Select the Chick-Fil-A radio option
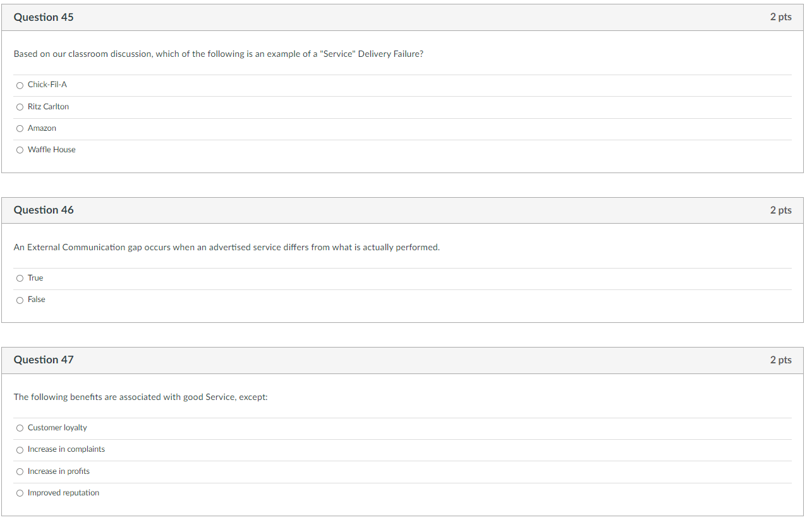This screenshot has width=812, height=527. click(20, 85)
